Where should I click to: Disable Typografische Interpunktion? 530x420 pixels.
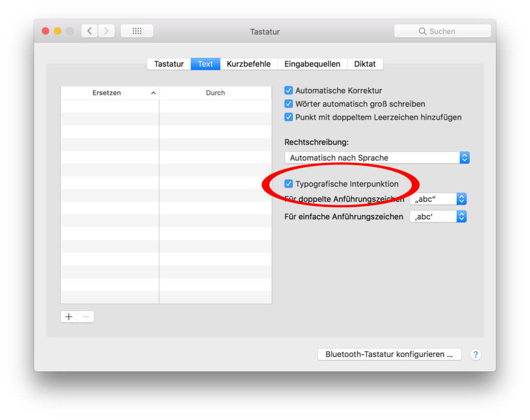(x=288, y=184)
